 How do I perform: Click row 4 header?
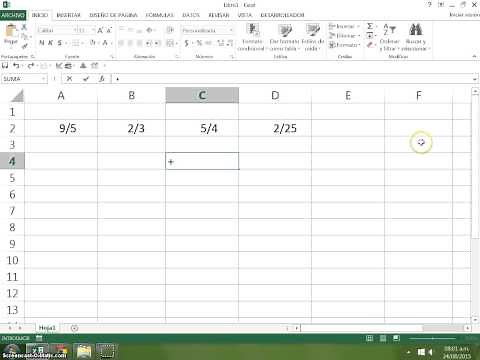pyautogui.click(x=12, y=161)
